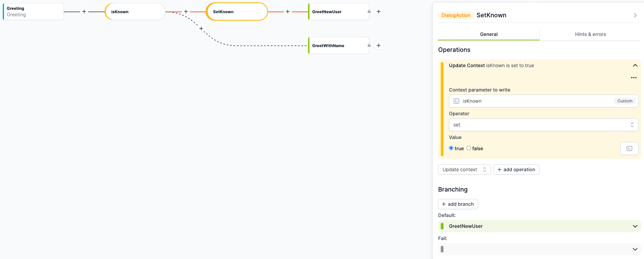This screenshot has height=259, width=644.
Task: Open the Operator set dropdown
Action: point(543,125)
